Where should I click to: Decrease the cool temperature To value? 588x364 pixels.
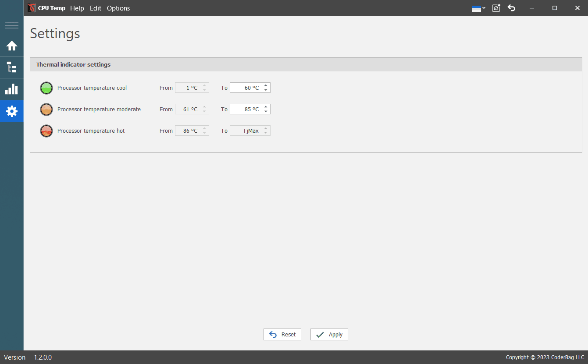tap(266, 90)
